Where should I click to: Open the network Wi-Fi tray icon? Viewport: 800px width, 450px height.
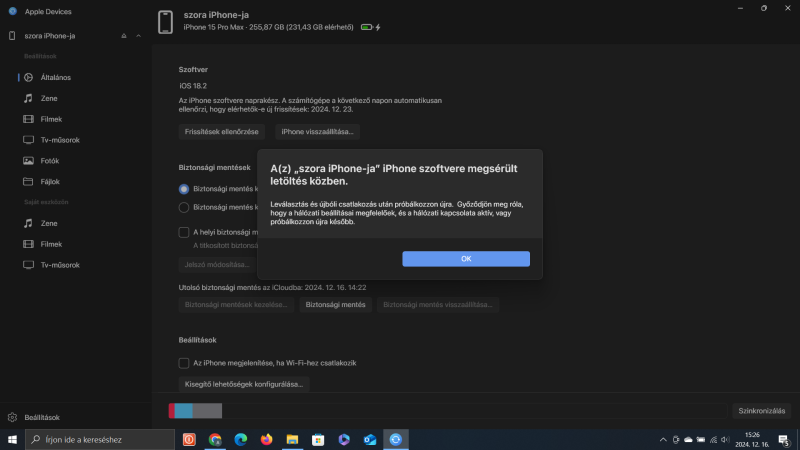[x=713, y=440]
